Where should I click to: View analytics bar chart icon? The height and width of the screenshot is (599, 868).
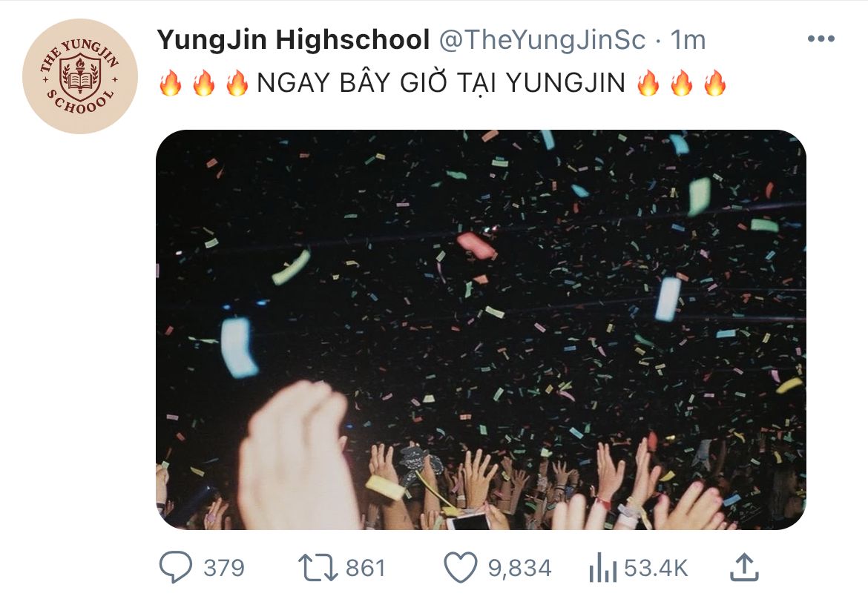pyautogui.click(x=603, y=567)
